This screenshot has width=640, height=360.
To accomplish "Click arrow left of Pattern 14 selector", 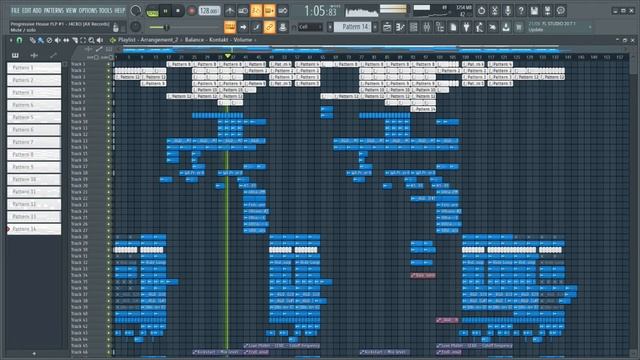I will click(330, 27).
